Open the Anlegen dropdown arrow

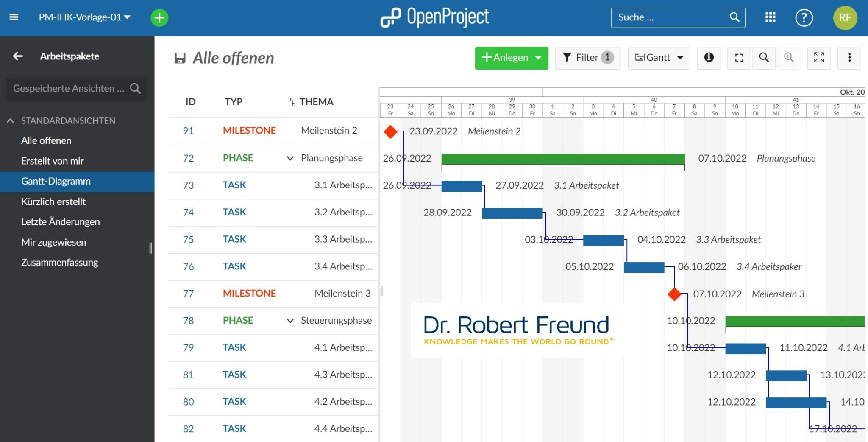537,58
